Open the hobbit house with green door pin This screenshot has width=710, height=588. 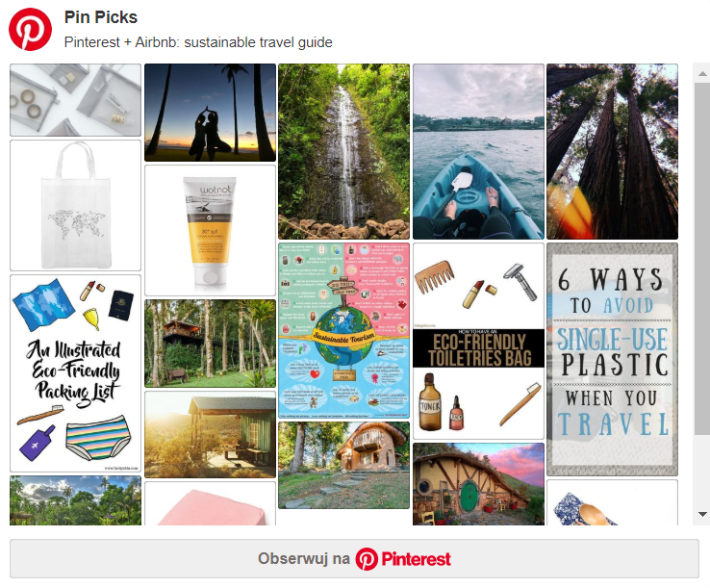pyautogui.click(x=478, y=484)
